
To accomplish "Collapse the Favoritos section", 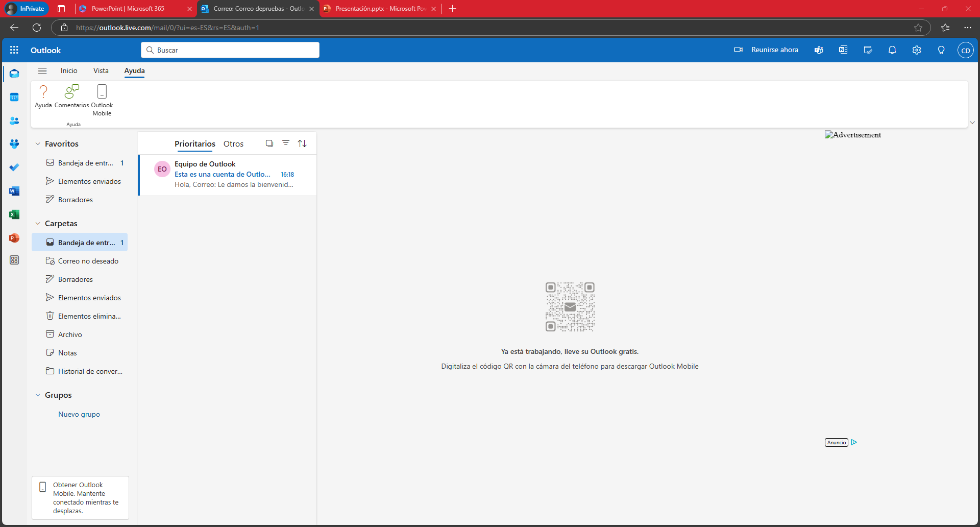I will coord(38,144).
